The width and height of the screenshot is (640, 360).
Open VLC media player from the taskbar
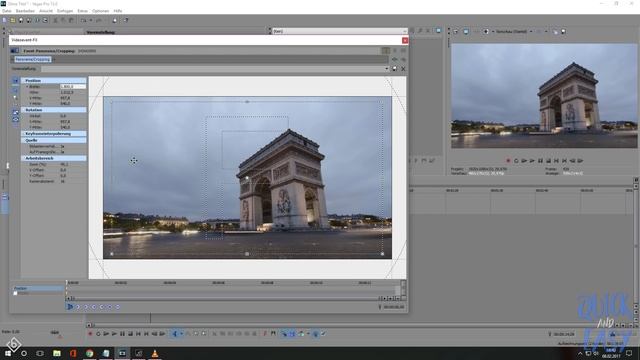[x=155, y=353]
